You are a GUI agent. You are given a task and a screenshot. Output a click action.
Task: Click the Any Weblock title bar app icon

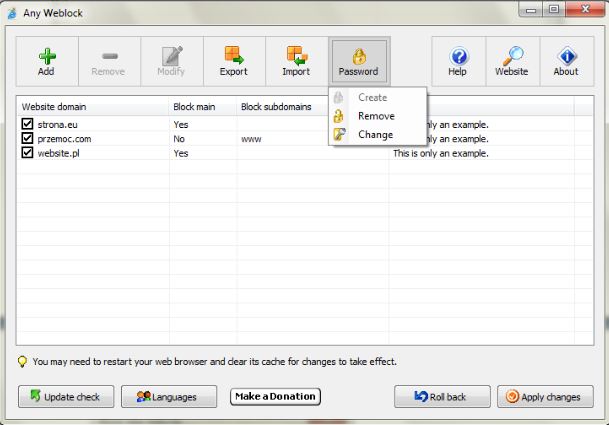click(x=12, y=13)
